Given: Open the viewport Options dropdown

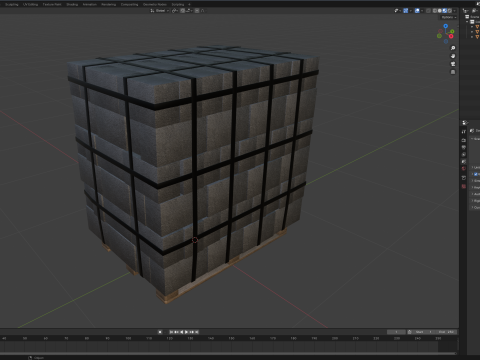Looking at the screenshot, I should [x=449, y=17].
